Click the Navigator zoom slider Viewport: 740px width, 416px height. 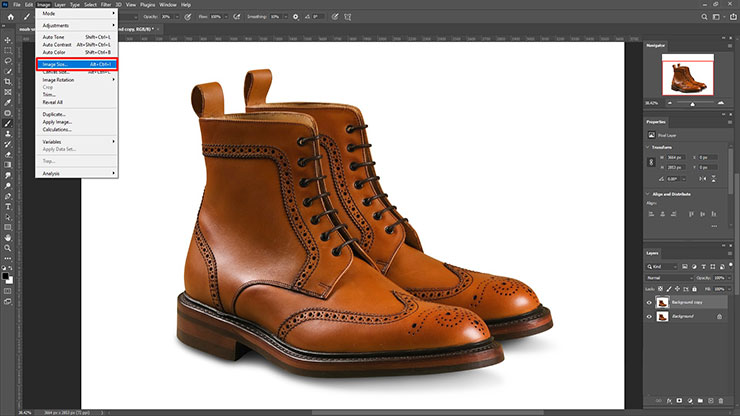click(692, 103)
